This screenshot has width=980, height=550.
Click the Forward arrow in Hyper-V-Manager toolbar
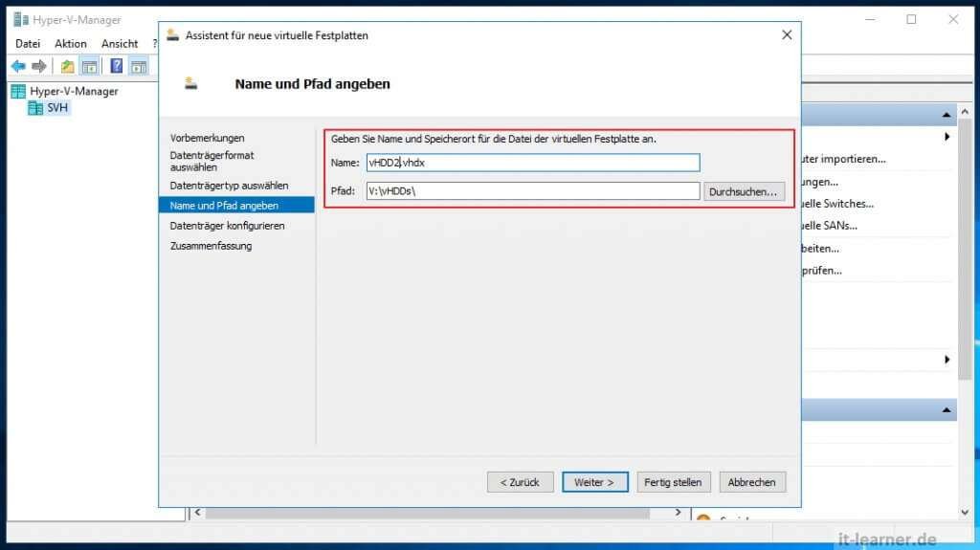(x=38, y=66)
